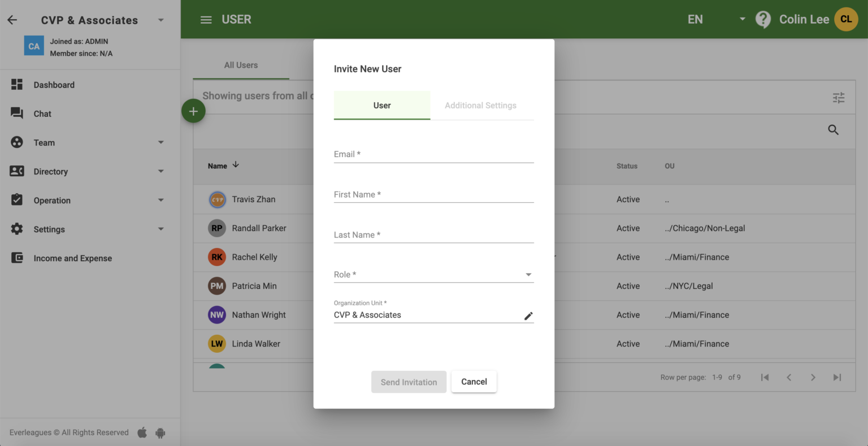The image size is (868, 446).
Task: Toggle the hamburger menu next to USER
Action: (206, 20)
